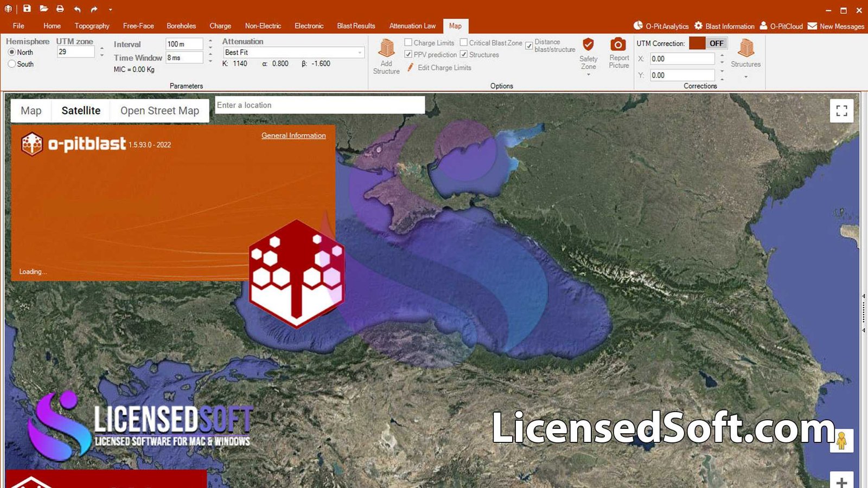The height and width of the screenshot is (488, 868).
Task: Click the Add Structure icon
Action: 386,49
